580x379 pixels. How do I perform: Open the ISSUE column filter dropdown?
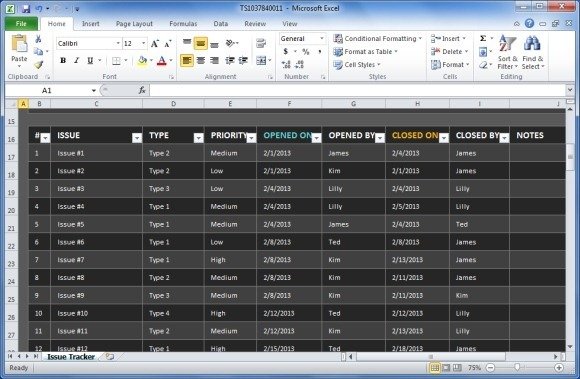point(137,138)
